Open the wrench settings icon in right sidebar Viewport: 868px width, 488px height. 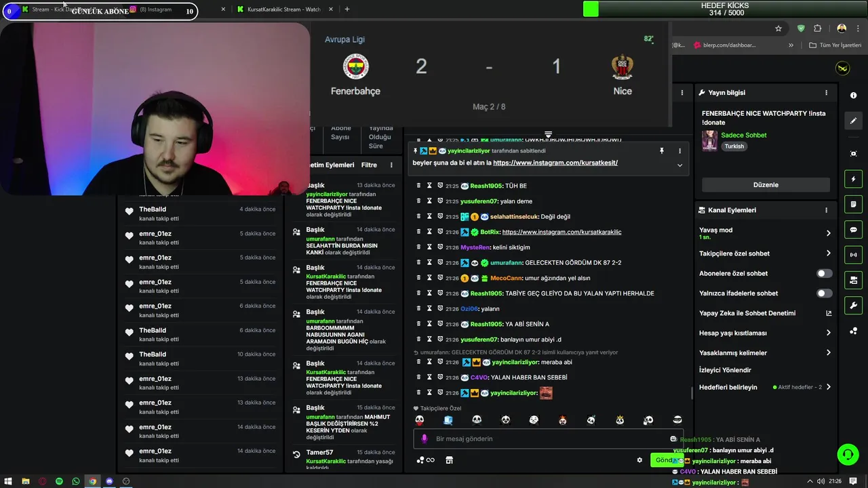coord(853,306)
